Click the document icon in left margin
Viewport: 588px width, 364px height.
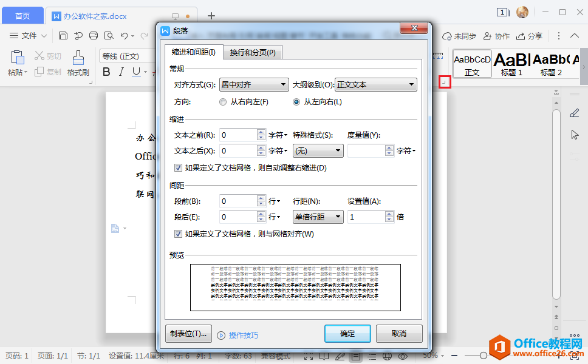(115, 228)
